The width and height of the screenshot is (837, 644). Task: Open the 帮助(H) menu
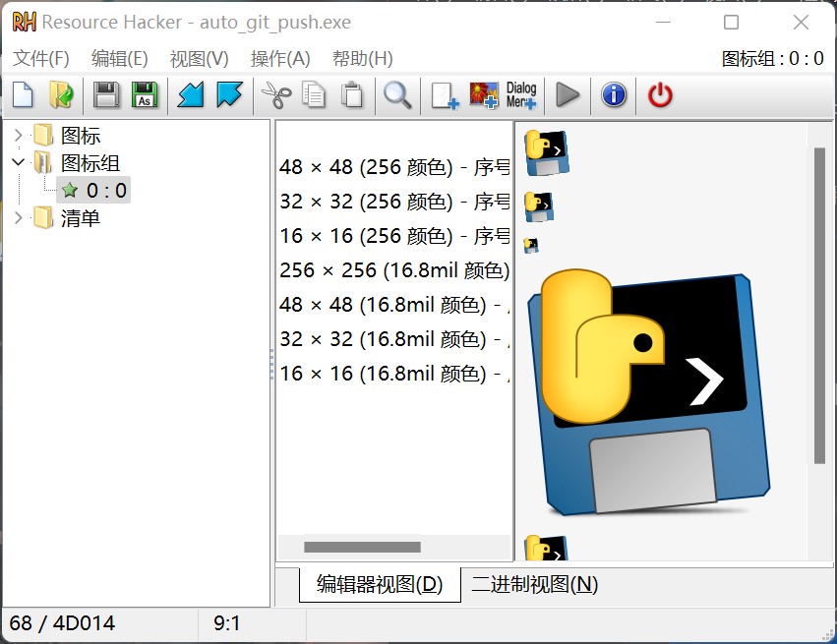pos(363,58)
